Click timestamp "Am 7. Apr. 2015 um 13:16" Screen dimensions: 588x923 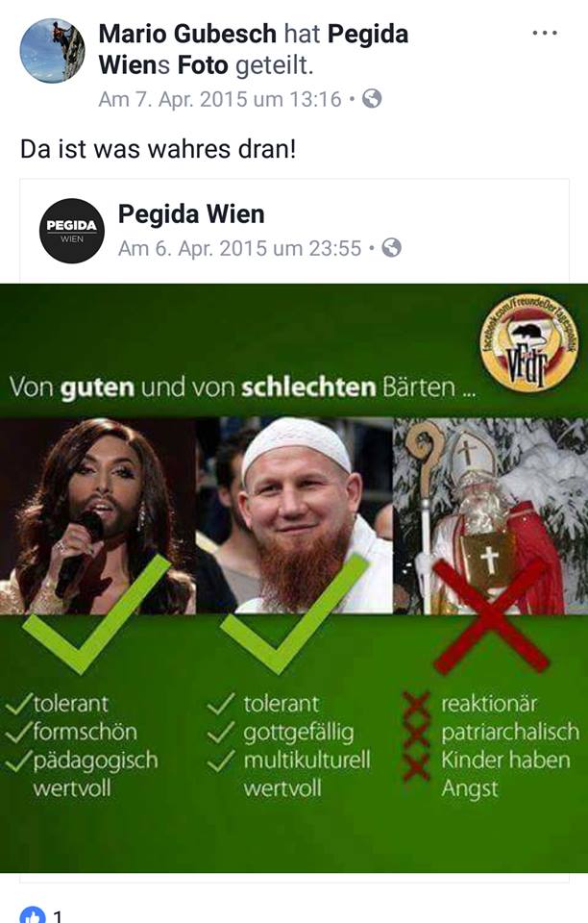click(x=220, y=99)
